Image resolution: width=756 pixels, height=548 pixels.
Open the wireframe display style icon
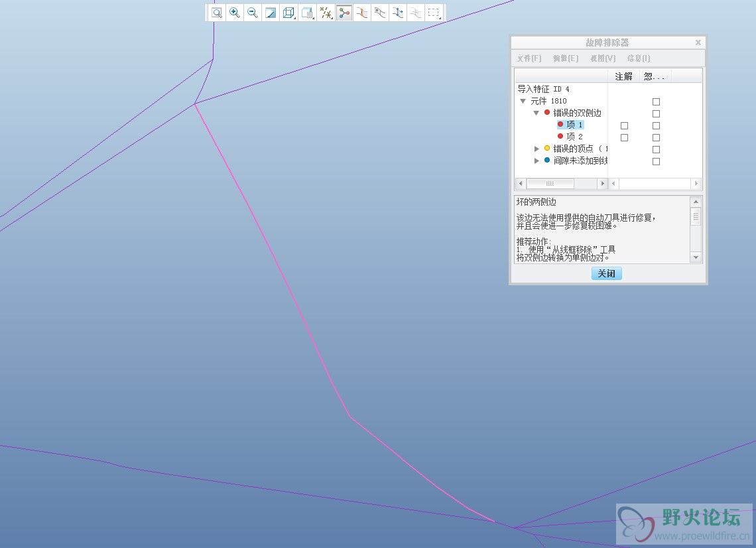click(288, 13)
